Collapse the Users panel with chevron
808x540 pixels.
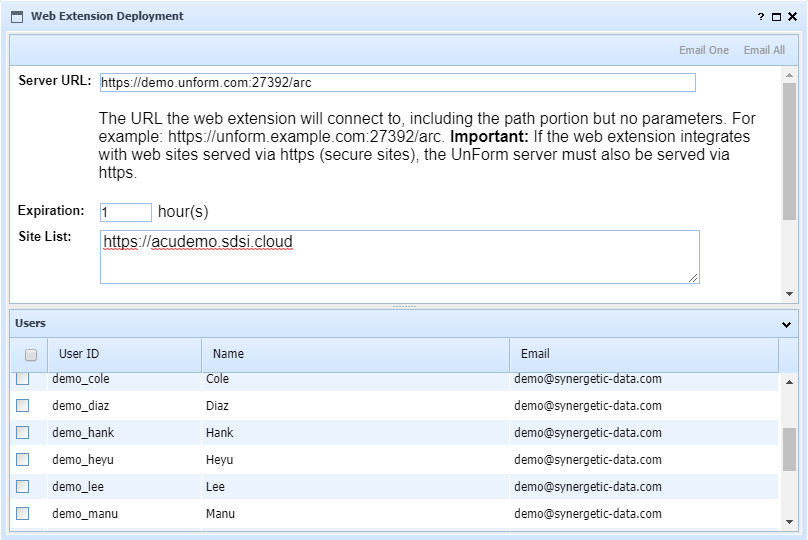[786, 324]
